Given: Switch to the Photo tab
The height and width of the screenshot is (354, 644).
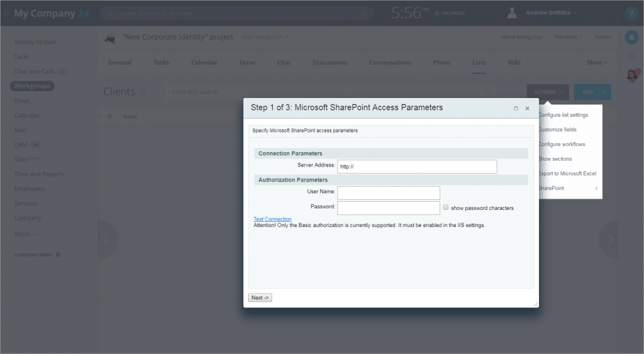Looking at the screenshot, I should pyautogui.click(x=441, y=62).
